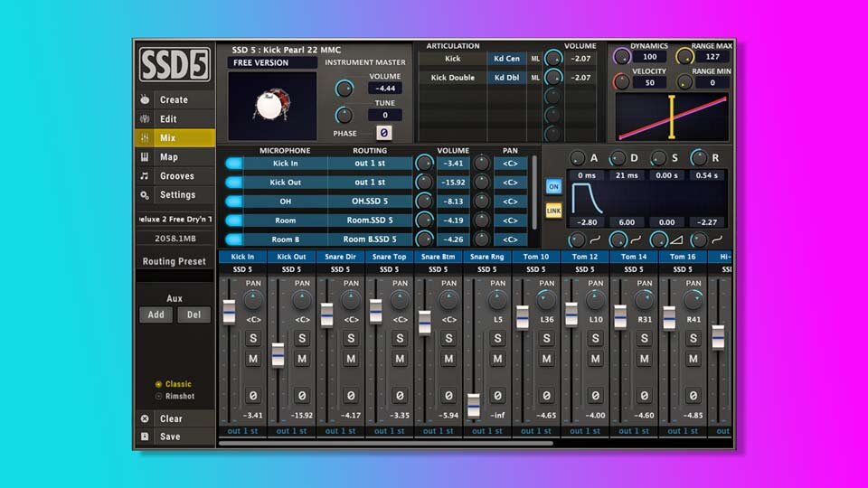The width and height of the screenshot is (868, 488).
Task: Click the Aux Add button
Action: [x=156, y=314]
